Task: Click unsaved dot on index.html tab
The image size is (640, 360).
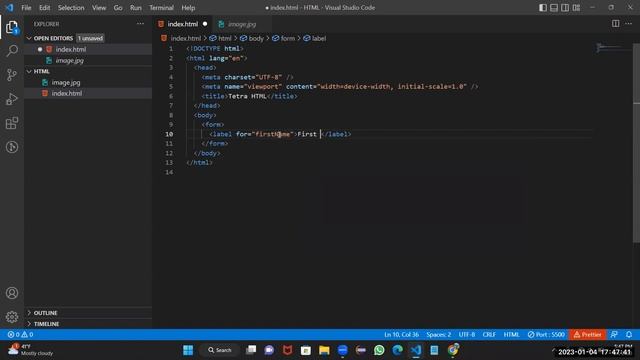Action: tap(205, 24)
